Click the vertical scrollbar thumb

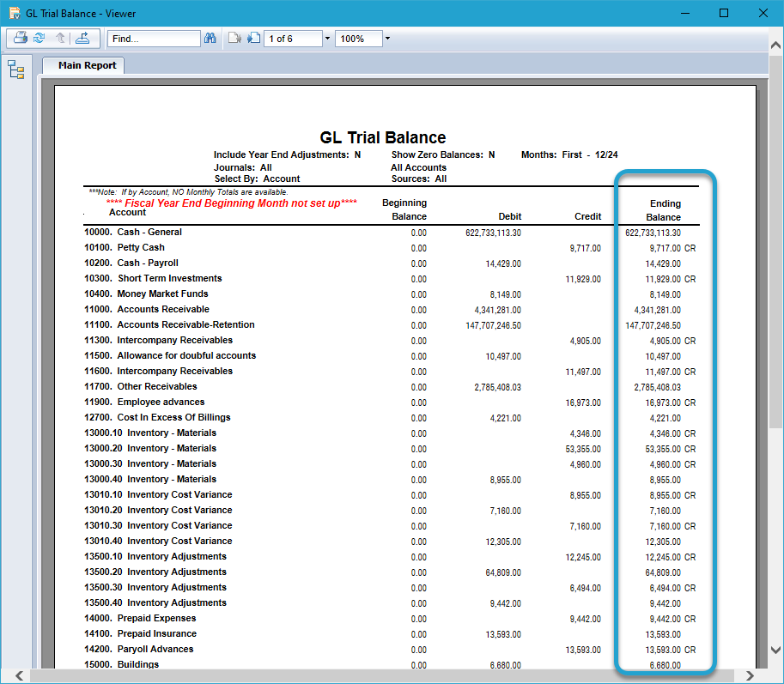click(776, 241)
